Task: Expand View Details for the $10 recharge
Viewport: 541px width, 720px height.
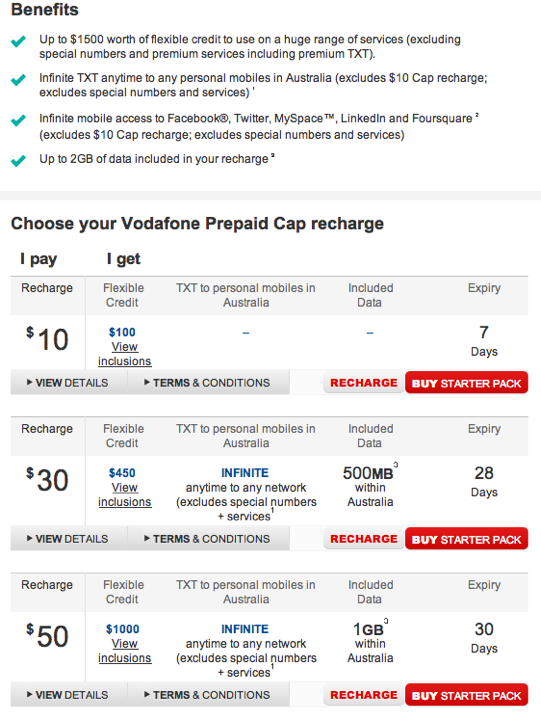Action: [68, 382]
